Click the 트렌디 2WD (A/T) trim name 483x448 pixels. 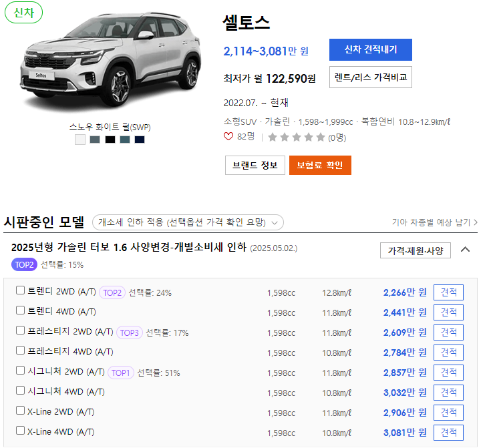click(x=61, y=291)
